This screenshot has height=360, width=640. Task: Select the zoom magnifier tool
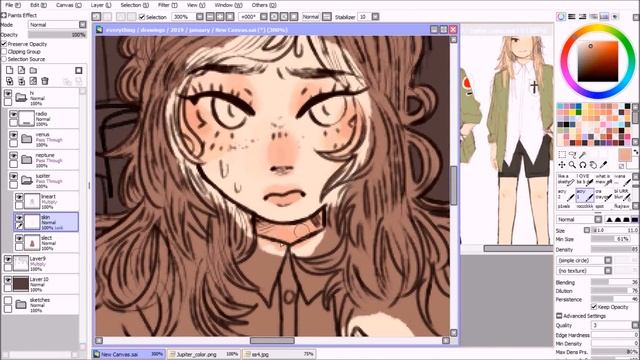click(x=572, y=165)
